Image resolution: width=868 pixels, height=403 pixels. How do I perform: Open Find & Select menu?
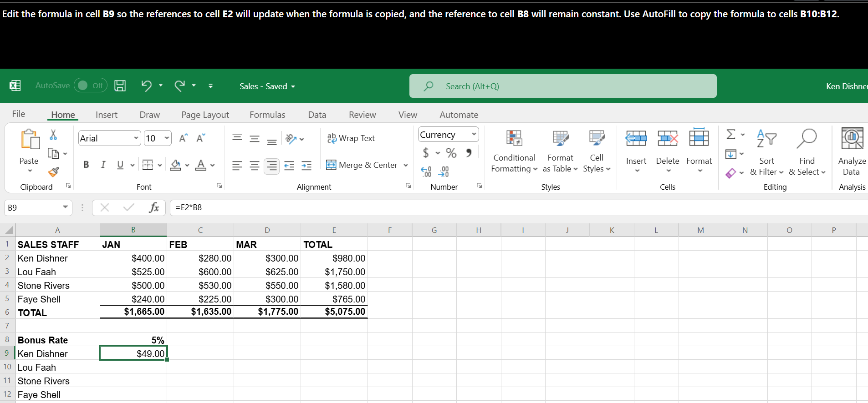pyautogui.click(x=807, y=153)
